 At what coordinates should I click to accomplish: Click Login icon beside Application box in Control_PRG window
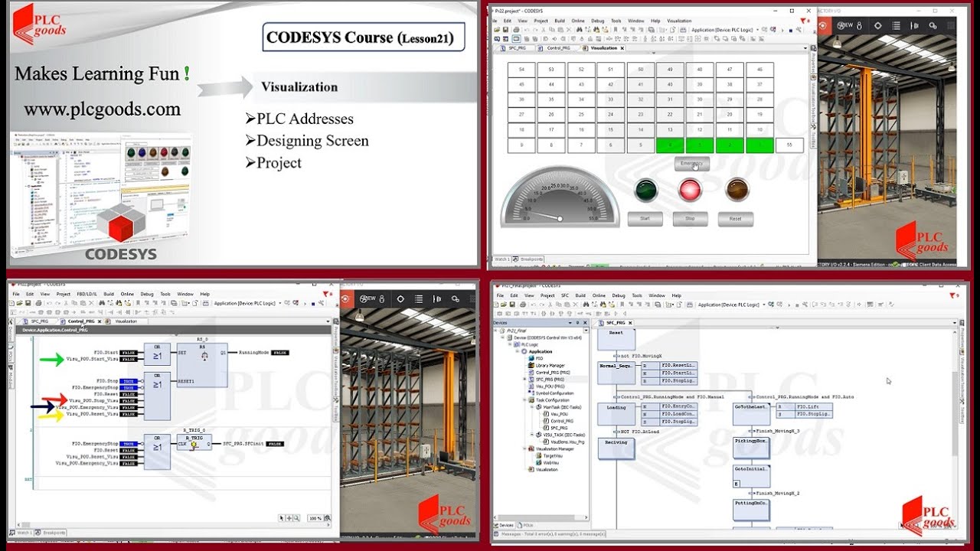click(x=287, y=303)
